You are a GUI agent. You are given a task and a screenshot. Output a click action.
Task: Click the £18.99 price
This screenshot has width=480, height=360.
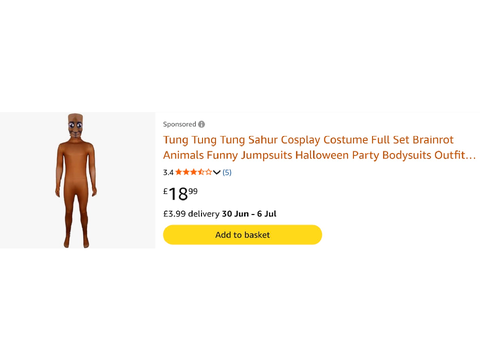point(180,194)
